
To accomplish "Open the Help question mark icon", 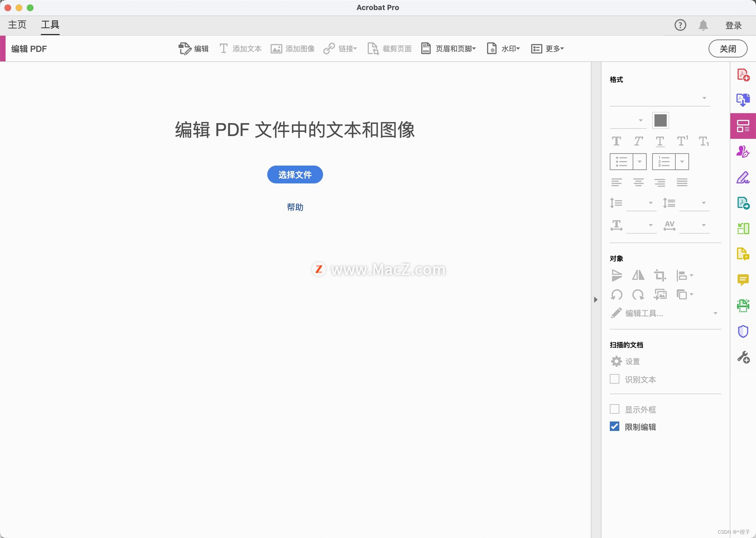I will [x=680, y=25].
